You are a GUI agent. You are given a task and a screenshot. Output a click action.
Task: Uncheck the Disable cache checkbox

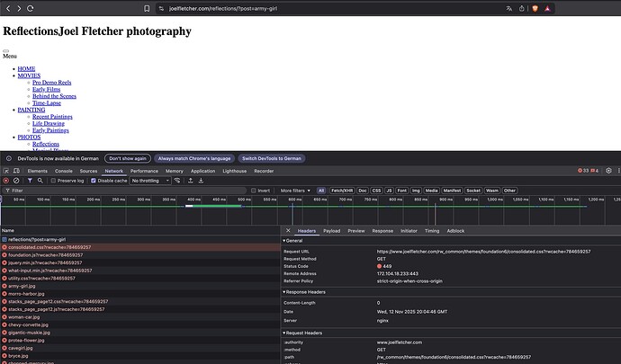tap(94, 181)
